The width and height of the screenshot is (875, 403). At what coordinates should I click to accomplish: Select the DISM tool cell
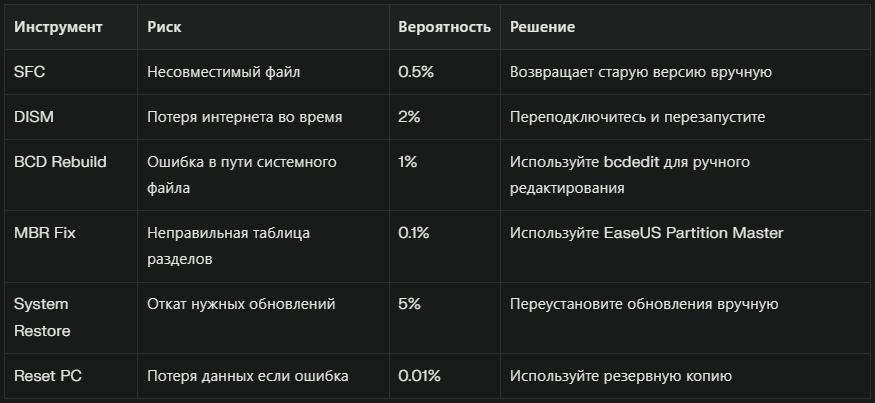click(x=33, y=117)
